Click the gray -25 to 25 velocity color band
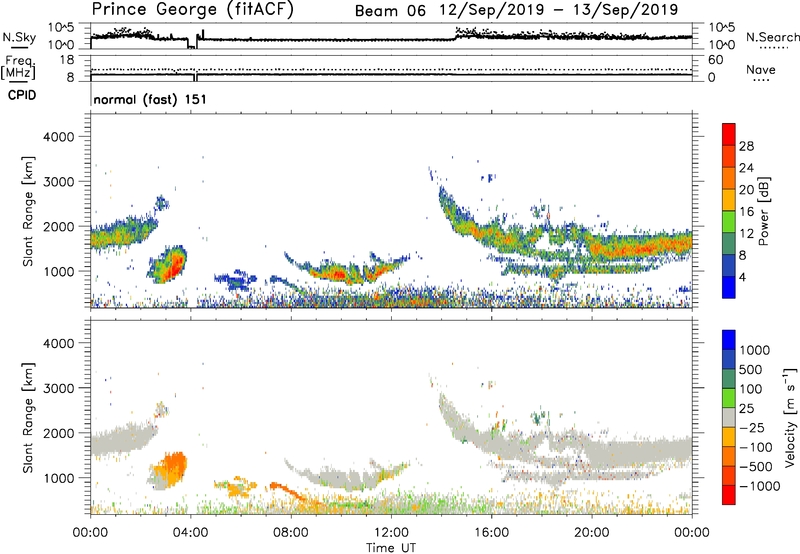Viewport: 800px width, 554px height. (x=729, y=417)
